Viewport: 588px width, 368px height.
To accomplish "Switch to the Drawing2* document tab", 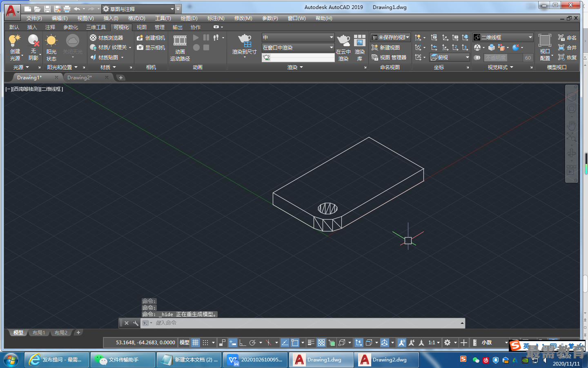I will click(80, 78).
